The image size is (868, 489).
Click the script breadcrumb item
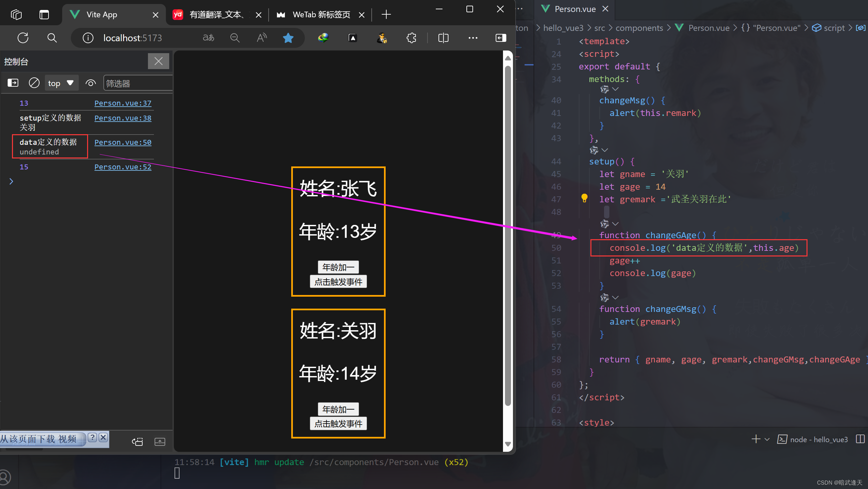[834, 28]
